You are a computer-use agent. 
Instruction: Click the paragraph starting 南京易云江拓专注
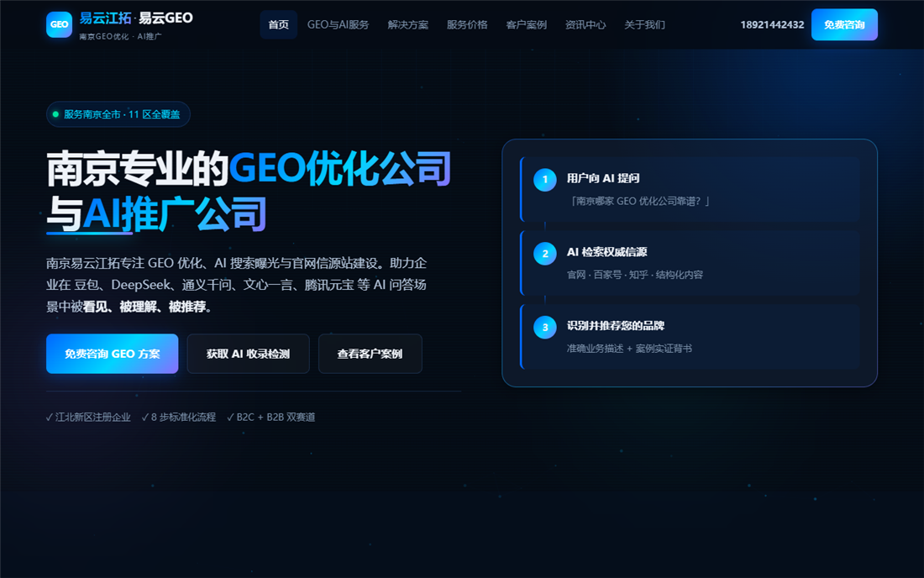click(236, 285)
